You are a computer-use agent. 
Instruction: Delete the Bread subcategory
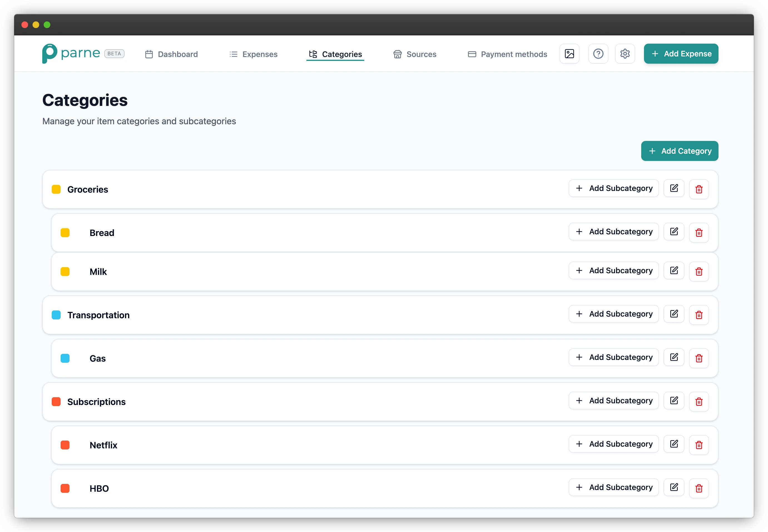coord(699,232)
